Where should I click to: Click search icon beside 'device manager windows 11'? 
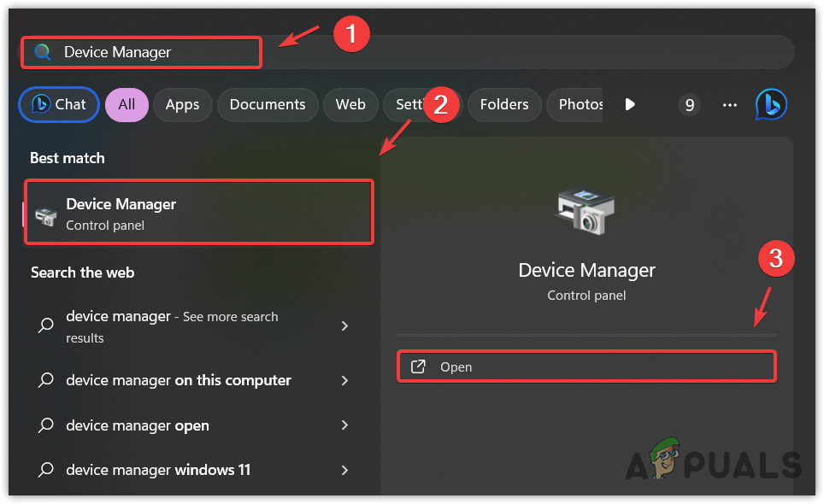tap(46, 470)
